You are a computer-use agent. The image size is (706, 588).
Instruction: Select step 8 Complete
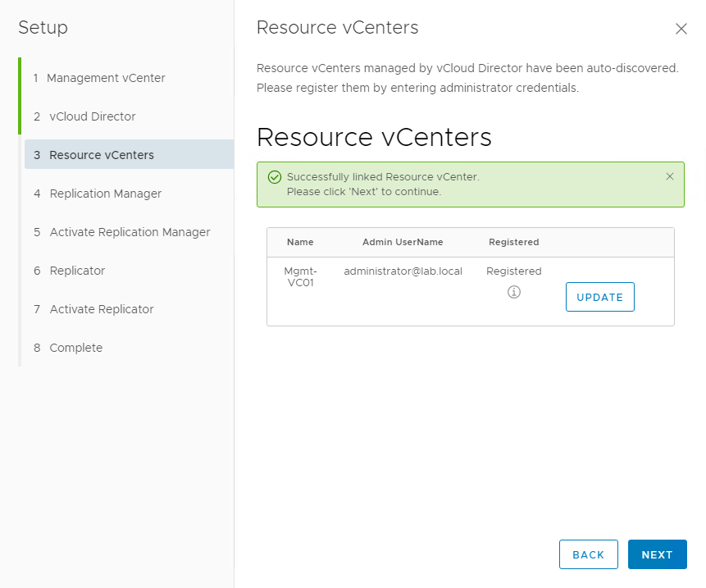click(75, 348)
